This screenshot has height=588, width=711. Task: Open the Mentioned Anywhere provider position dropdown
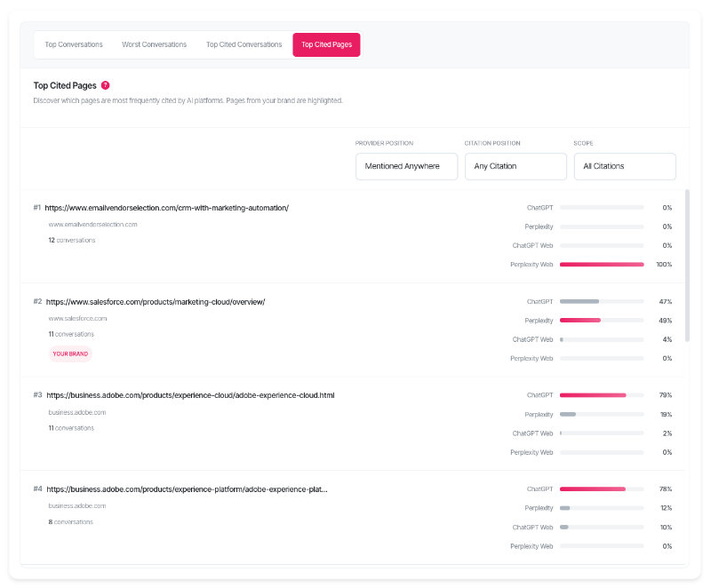[406, 166]
